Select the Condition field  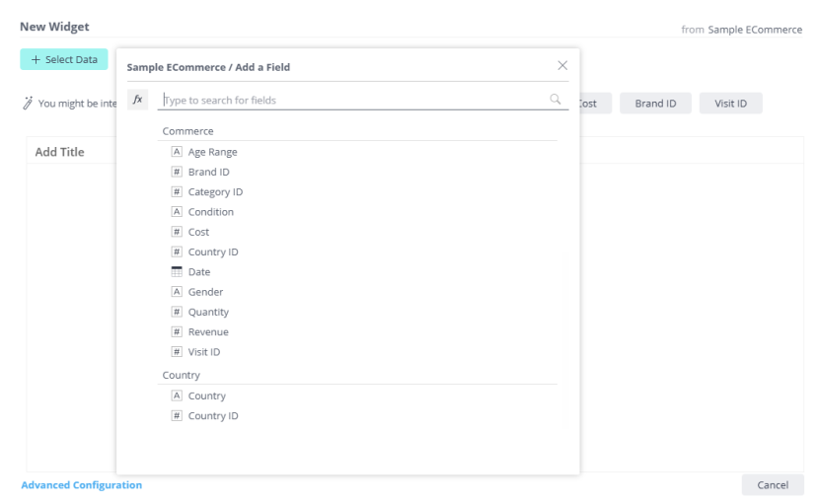point(210,212)
